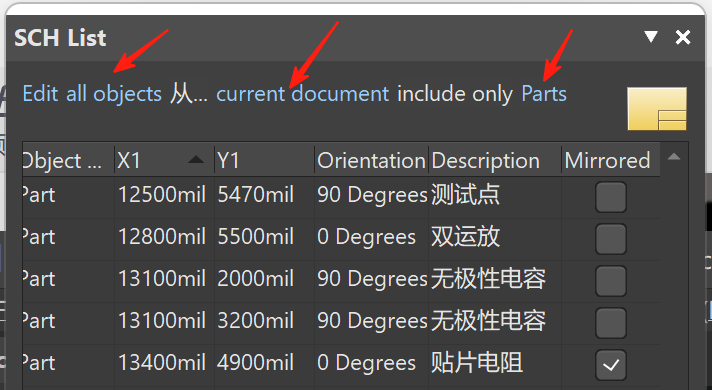
Task: Click the "Parts" filter link
Action: coord(544,94)
